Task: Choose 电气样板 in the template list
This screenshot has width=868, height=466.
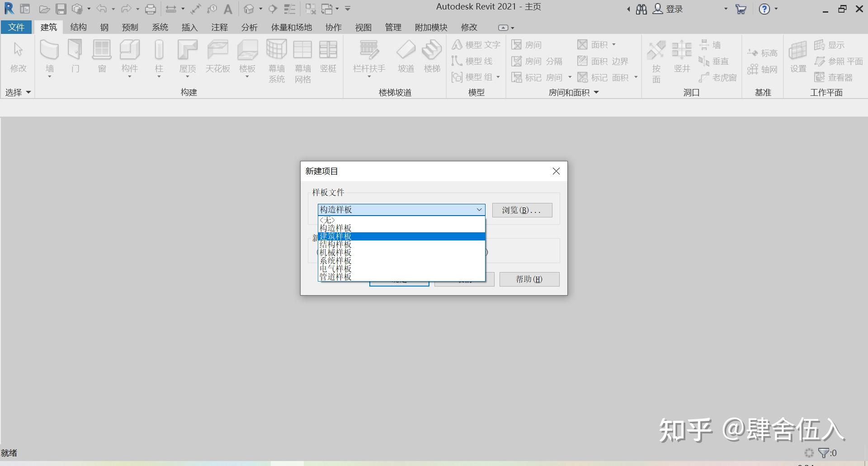Action: pos(401,269)
